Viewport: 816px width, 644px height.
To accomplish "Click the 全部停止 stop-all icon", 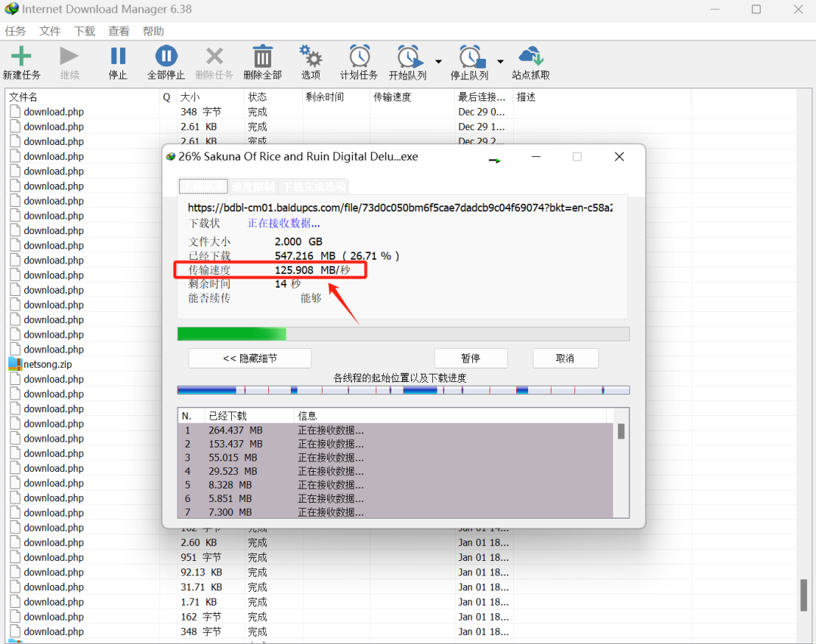I will (166, 56).
